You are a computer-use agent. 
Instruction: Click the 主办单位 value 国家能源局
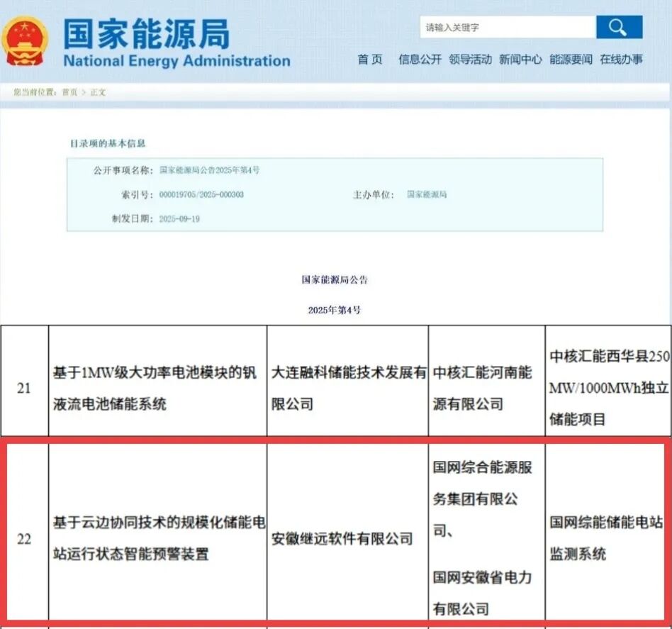428,194
